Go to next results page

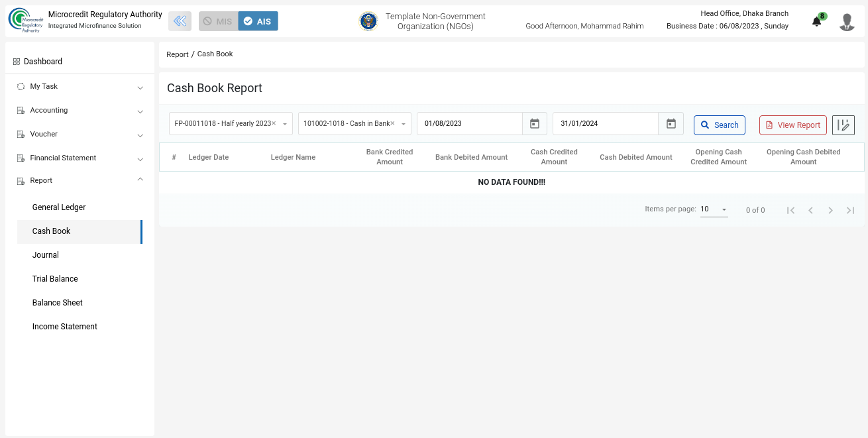click(x=830, y=210)
